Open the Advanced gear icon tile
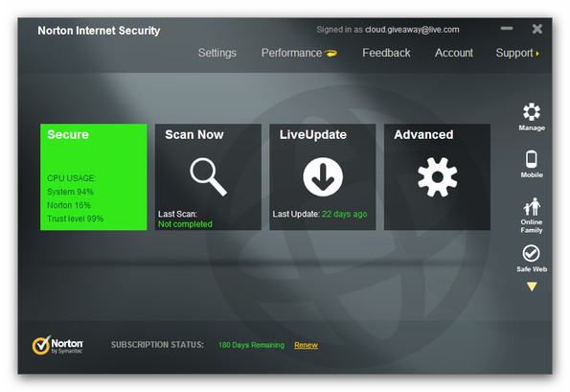This screenshot has width=570, height=392. 437,177
